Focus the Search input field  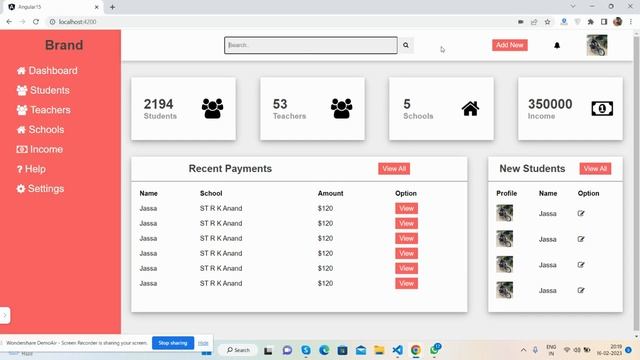pyautogui.click(x=311, y=45)
